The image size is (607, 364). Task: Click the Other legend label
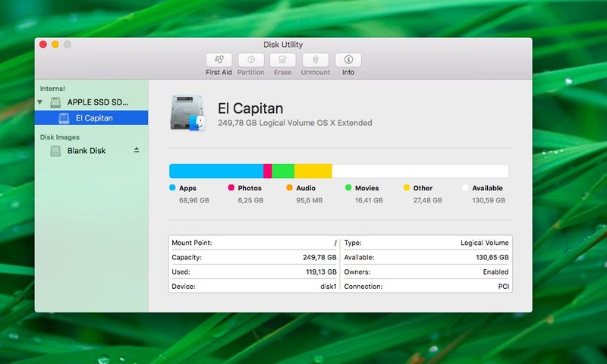[x=423, y=188]
